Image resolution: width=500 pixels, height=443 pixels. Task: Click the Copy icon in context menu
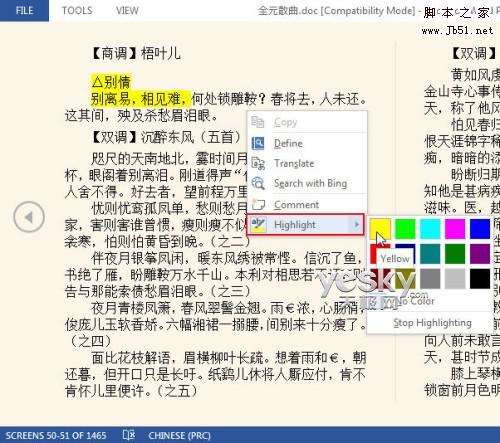258,122
